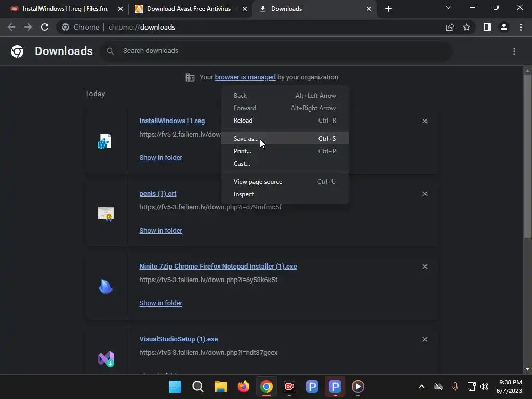Viewport: 532px width, 399px height.
Task: Click the red screen recorder taskbar icon
Action: click(289, 387)
